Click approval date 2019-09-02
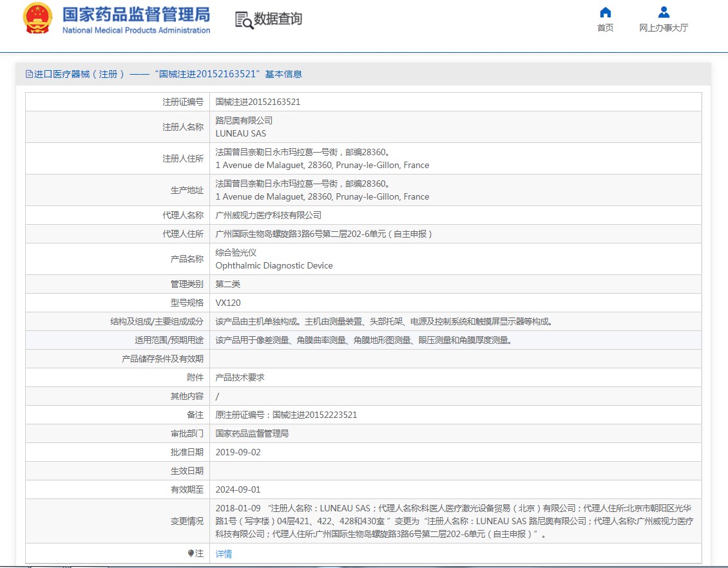The height and width of the screenshot is (568, 728). coord(238,452)
